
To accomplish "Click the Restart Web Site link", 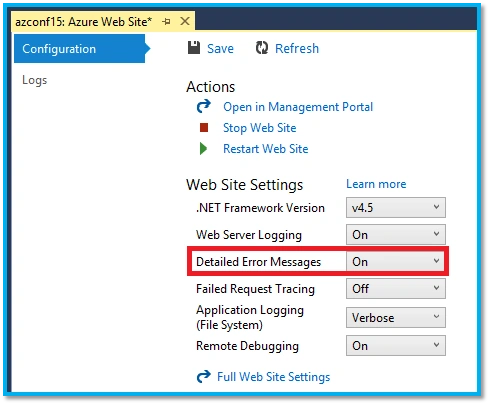I will (x=266, y=149).
